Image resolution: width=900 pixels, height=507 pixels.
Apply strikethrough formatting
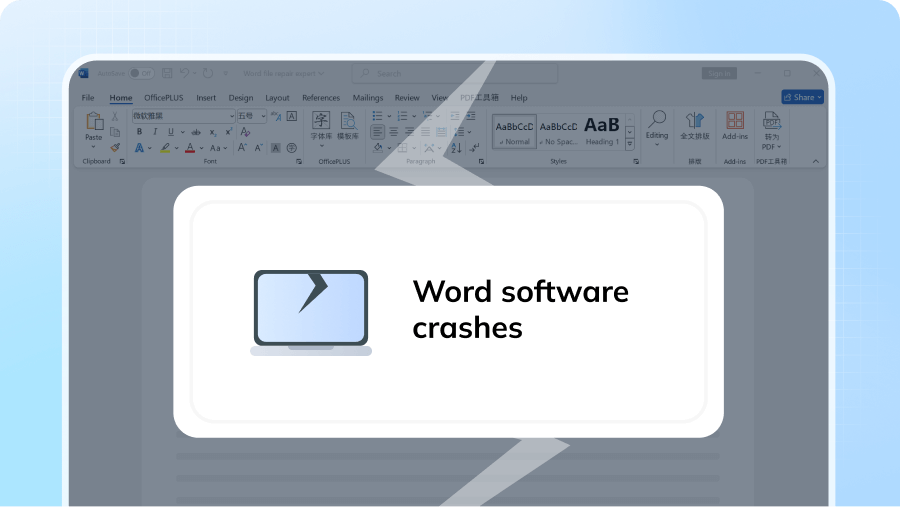point(196,132)
